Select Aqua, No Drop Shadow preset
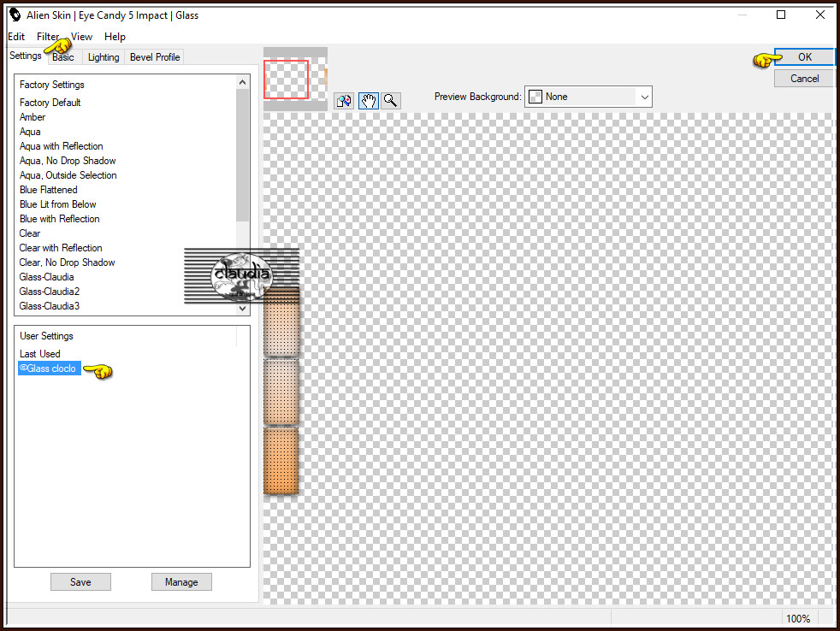This screenshot has height=631, width=840. coord(68,160)
